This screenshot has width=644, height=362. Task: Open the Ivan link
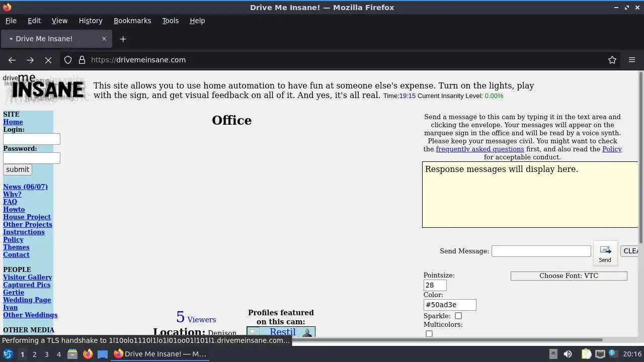[x=10, y=307]
